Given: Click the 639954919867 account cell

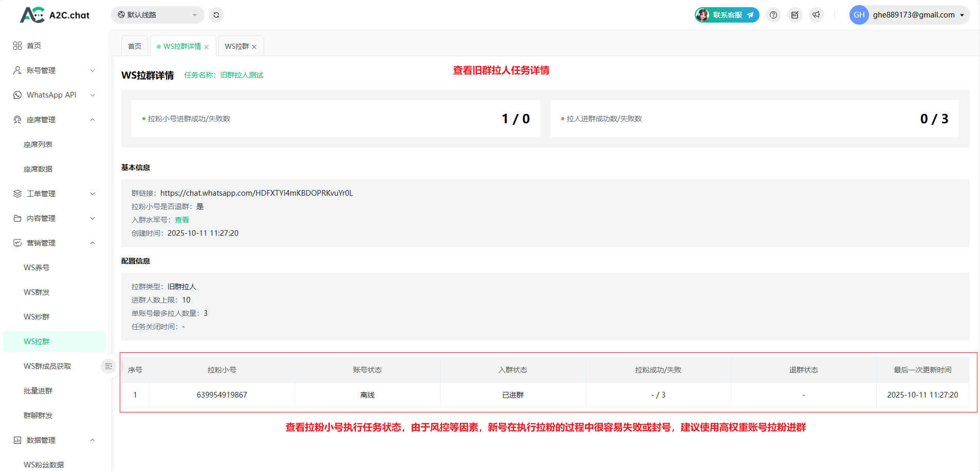Looking at the screenshot, I should 222,395.
